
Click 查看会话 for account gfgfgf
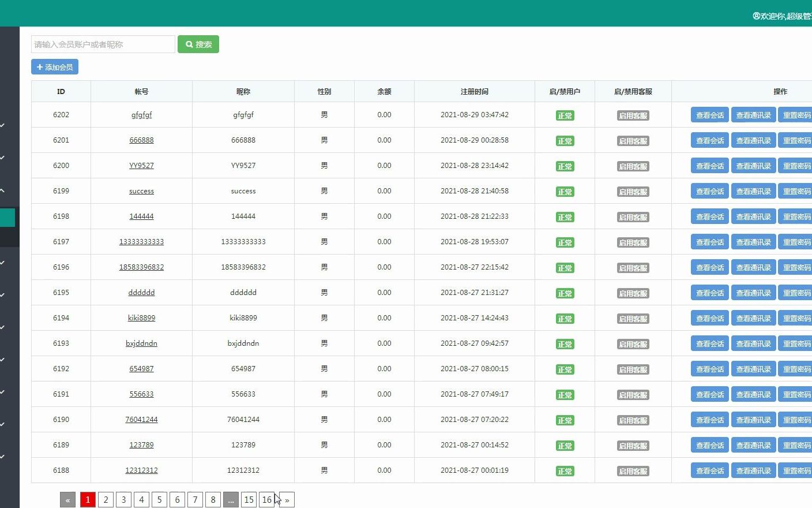point(710,115)
